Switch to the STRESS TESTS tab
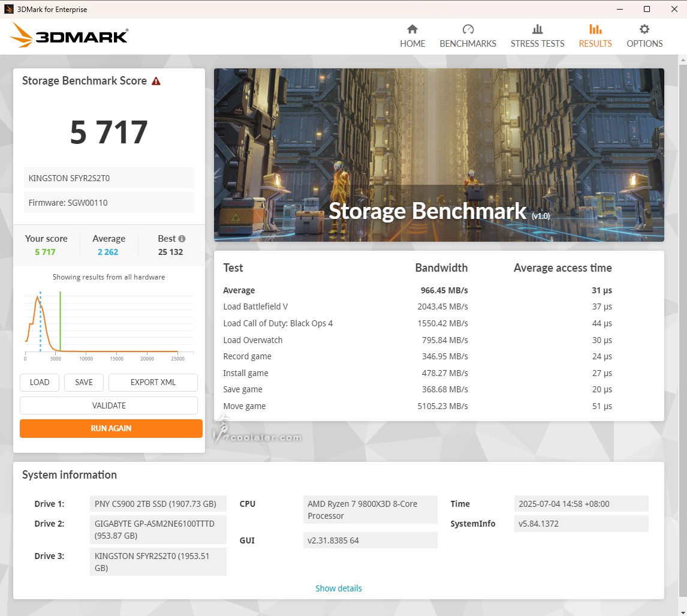 pos(537,37)
